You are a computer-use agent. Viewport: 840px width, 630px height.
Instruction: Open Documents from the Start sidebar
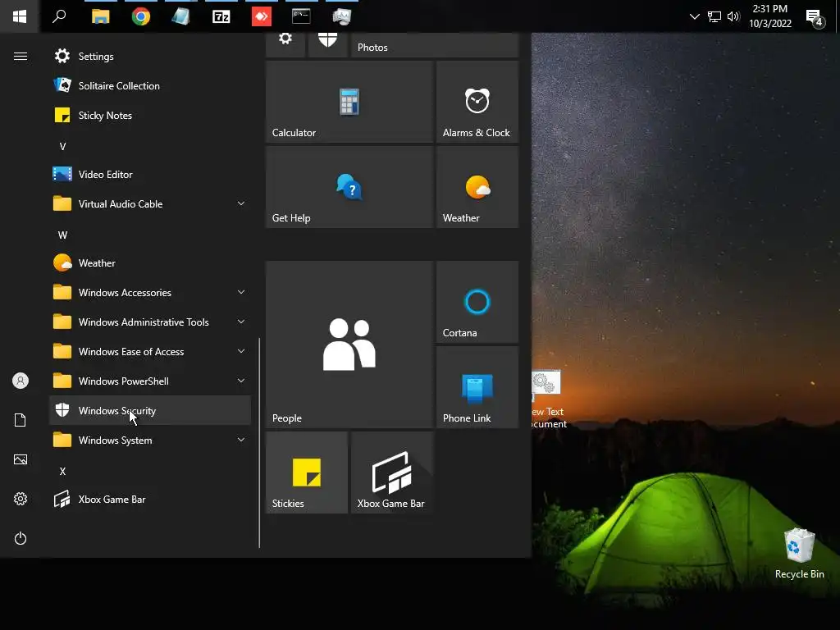point(21,420)
